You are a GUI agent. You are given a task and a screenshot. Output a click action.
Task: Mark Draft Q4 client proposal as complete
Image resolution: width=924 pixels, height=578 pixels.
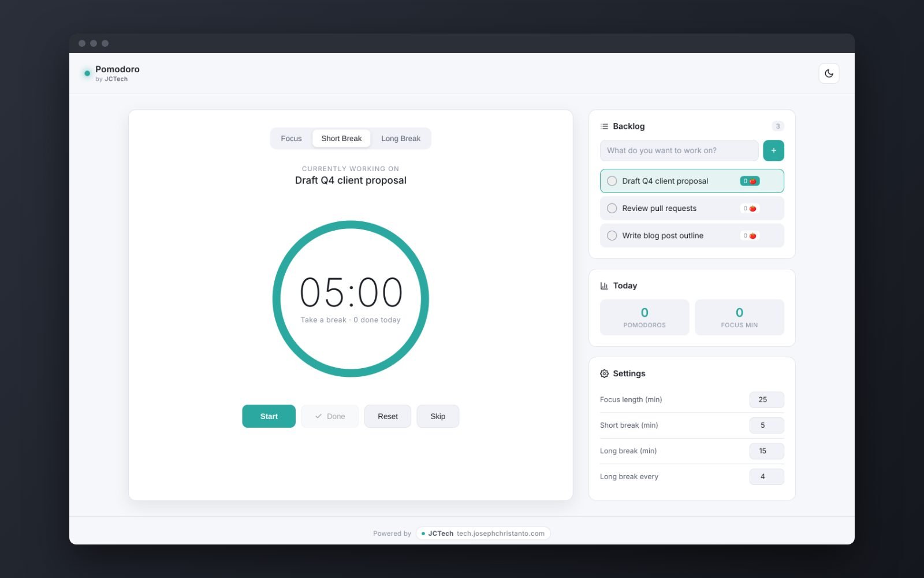coord(612,181)
